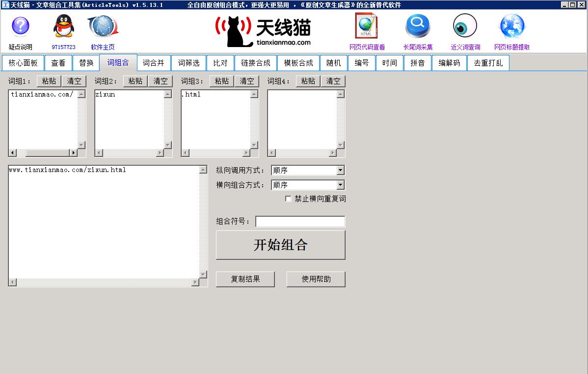The width and height of the screenshot is (588, 374).
Task: Click 词组3 scroll up arrow
Action: click(x=254, y=94)
